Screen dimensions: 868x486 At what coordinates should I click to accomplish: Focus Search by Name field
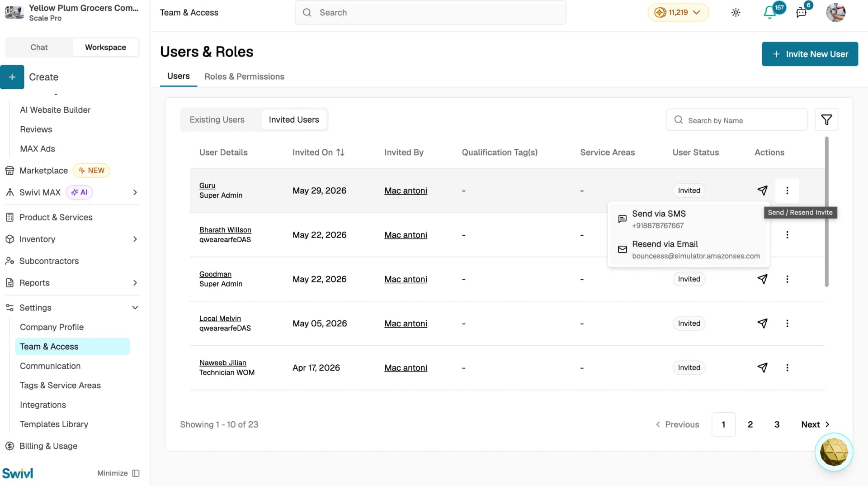tap(736, 120)
